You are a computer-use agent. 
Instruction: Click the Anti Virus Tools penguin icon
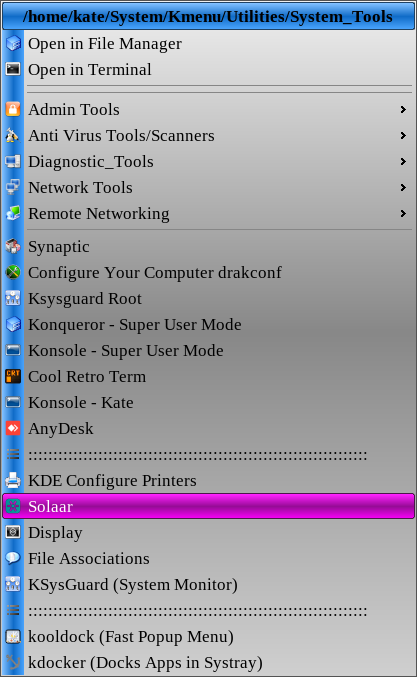tap(13, 135)
